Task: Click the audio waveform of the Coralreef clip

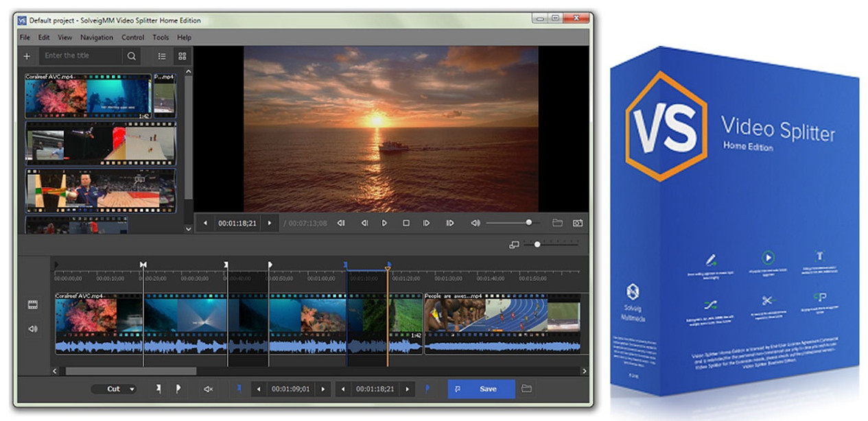Action: tap(238, 345)
